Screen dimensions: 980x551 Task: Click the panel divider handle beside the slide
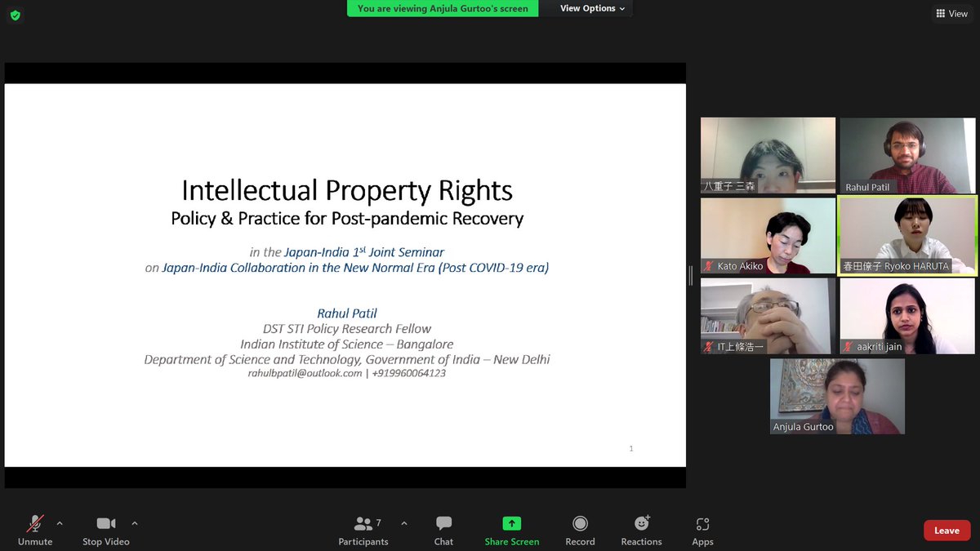(691, 276)
